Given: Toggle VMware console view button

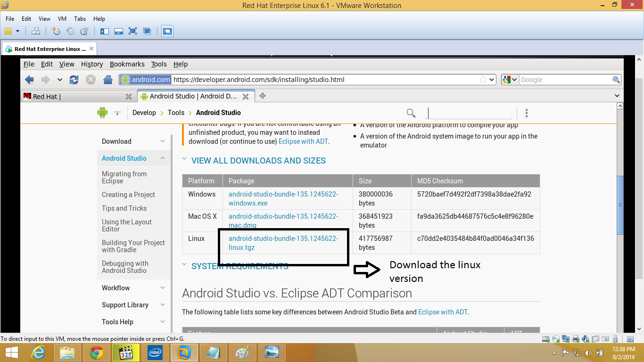Looking at the screenshot, I should coord(167,31).
